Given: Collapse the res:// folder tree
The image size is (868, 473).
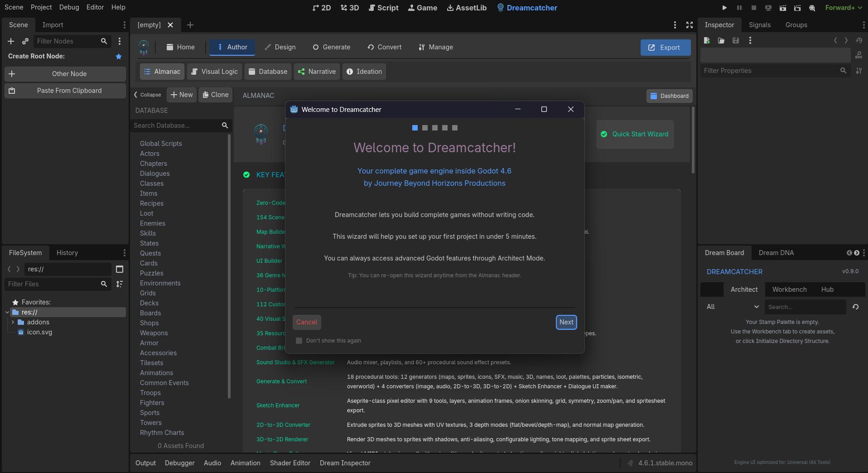Looking at the screenshot, I should [x=7, y=312].
